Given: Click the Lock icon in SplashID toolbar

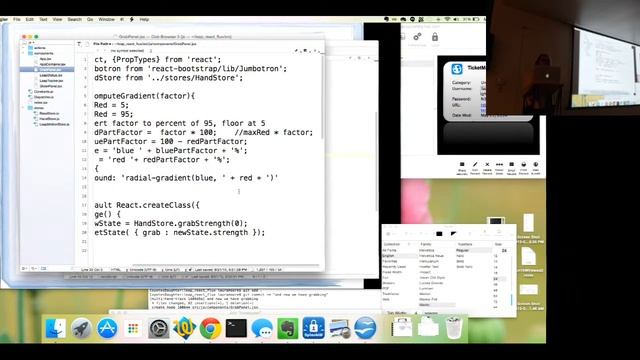Looking at the screenshot, I should pos(435,38).
